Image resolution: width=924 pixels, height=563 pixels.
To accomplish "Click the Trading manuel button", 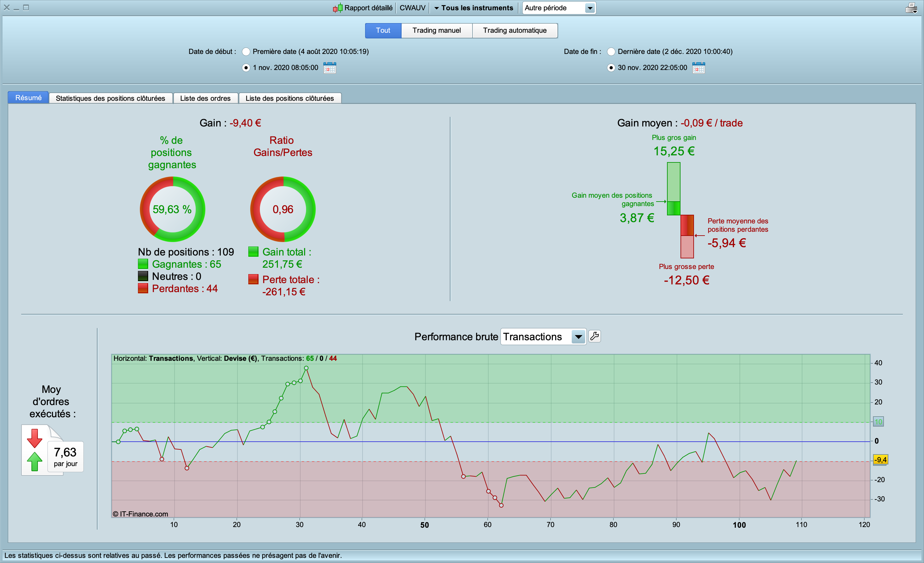I will [437, 30].
